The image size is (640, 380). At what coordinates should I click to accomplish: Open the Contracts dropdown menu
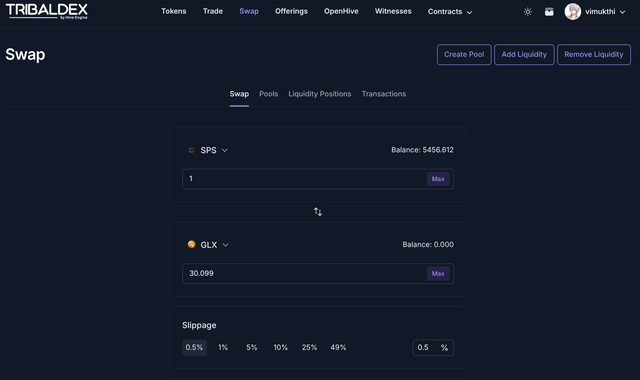450,12
